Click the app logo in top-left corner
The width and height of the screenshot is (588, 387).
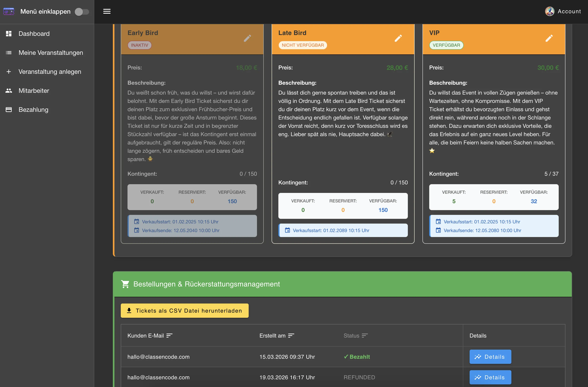[9, 11]
